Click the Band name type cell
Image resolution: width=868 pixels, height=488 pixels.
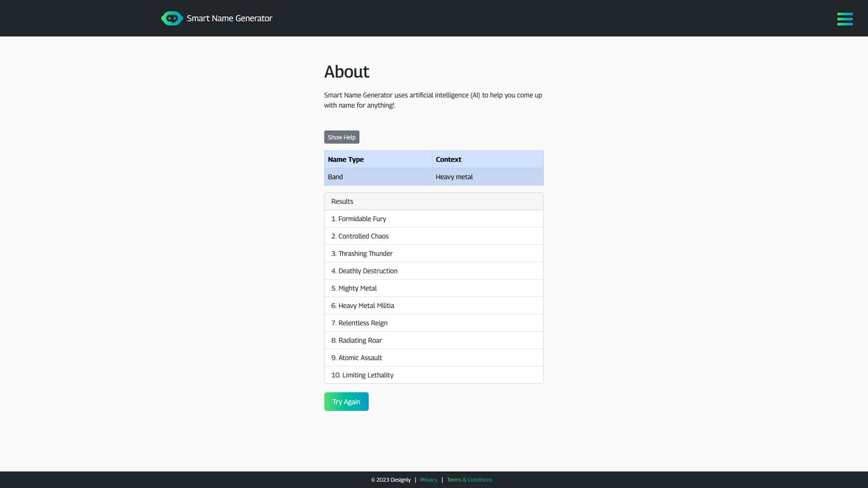pyautogui.click(x=335, y=177)
